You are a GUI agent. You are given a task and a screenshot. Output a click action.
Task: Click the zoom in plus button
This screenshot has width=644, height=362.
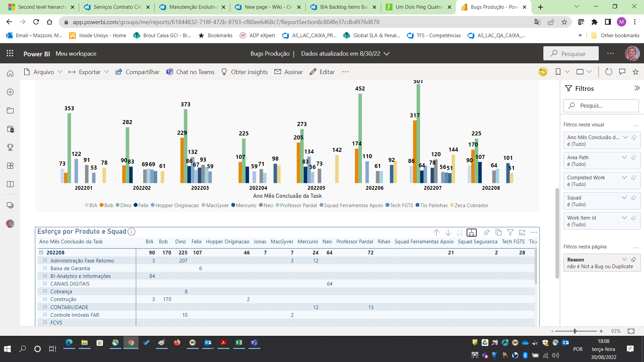(x=601, y=331)
